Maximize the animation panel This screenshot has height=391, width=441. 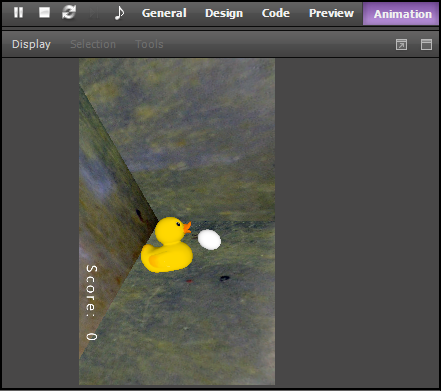pyautogui.click(x=426, y=44)
